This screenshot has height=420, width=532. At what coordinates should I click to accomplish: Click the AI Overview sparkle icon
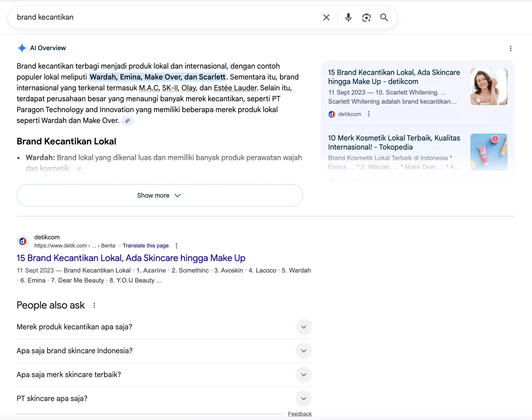(x=22, y=48)
